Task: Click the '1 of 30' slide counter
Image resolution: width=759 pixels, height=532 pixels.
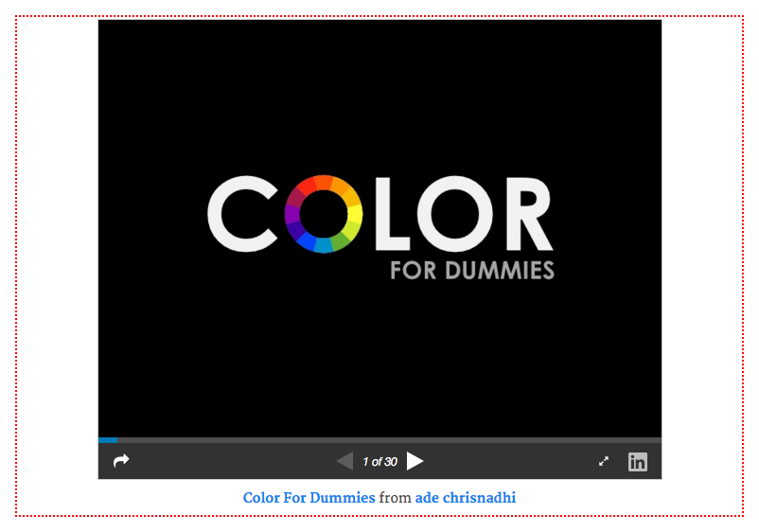Action: tap(380, 462)
